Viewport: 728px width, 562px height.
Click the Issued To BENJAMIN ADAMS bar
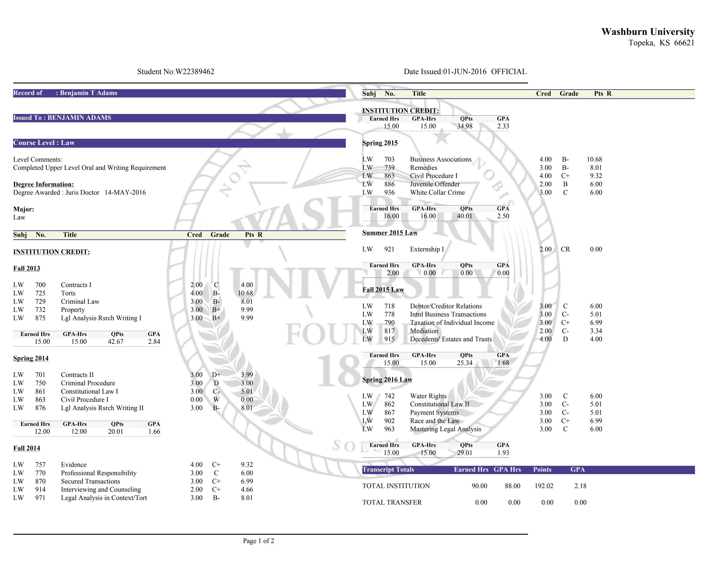(x=179, y=118)
